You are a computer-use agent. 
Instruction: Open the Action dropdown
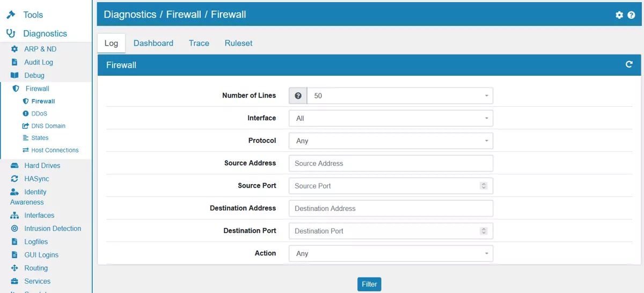[x=391, y=253]
